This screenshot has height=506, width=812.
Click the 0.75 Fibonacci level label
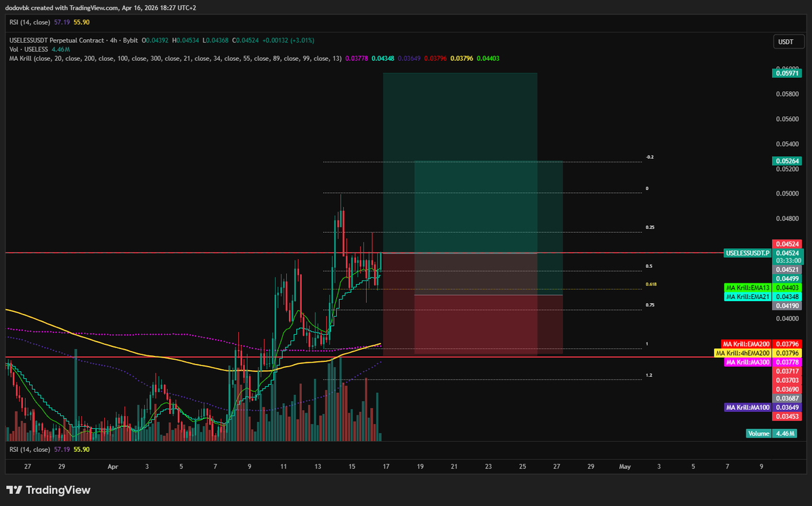click(650, 305)
